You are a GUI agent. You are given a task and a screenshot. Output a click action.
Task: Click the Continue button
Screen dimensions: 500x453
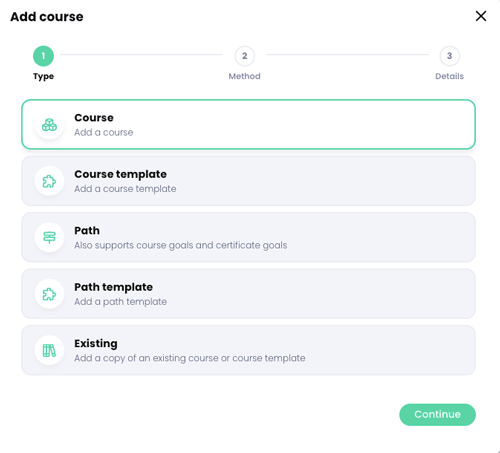[x=437, y=414]
